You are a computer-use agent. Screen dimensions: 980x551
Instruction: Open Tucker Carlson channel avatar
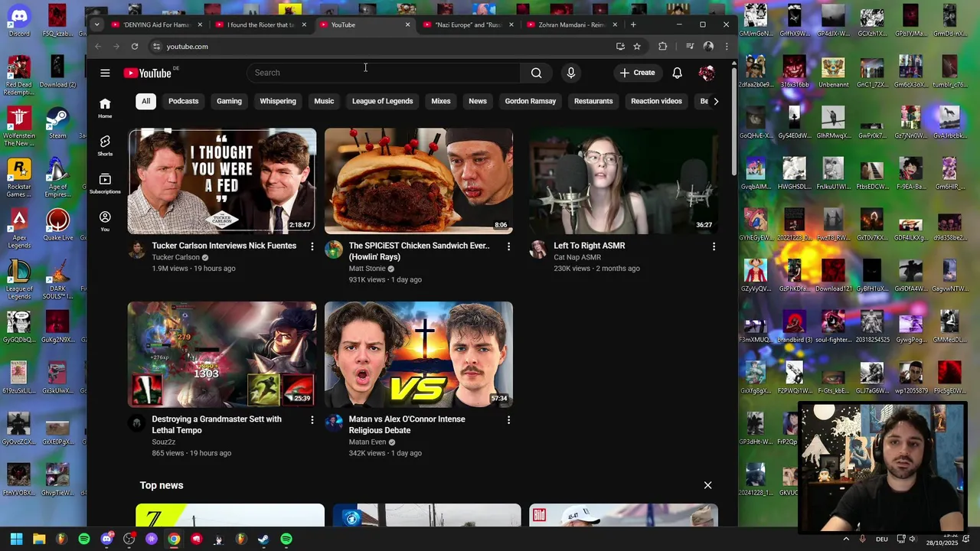coord(137,249)
